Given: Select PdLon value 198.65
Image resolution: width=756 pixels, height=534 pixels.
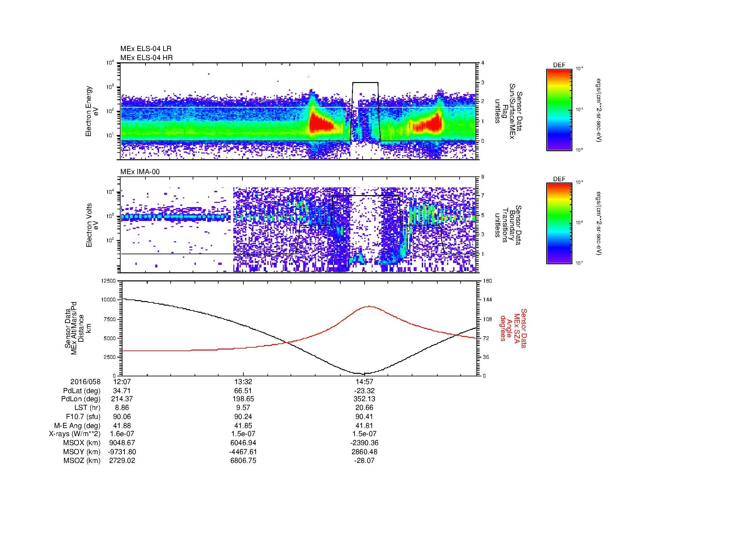Looking at the screenshot, I should point(243,399).
